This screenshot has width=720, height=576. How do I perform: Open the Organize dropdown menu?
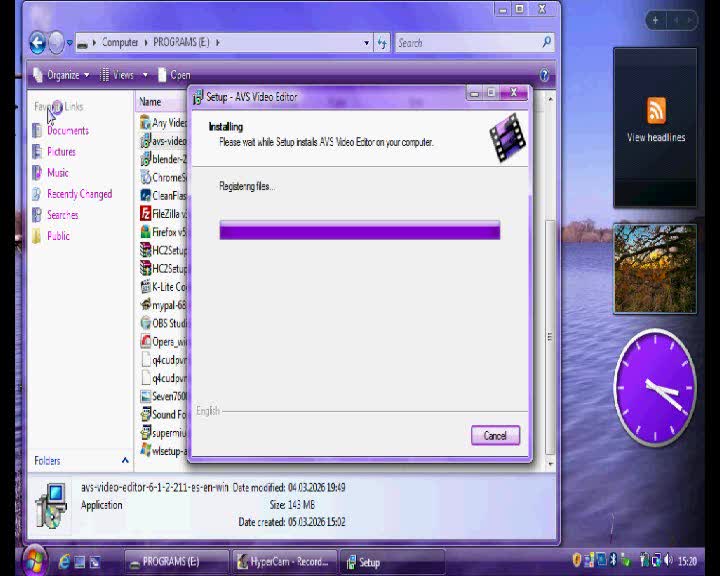(x=61, y=75)
